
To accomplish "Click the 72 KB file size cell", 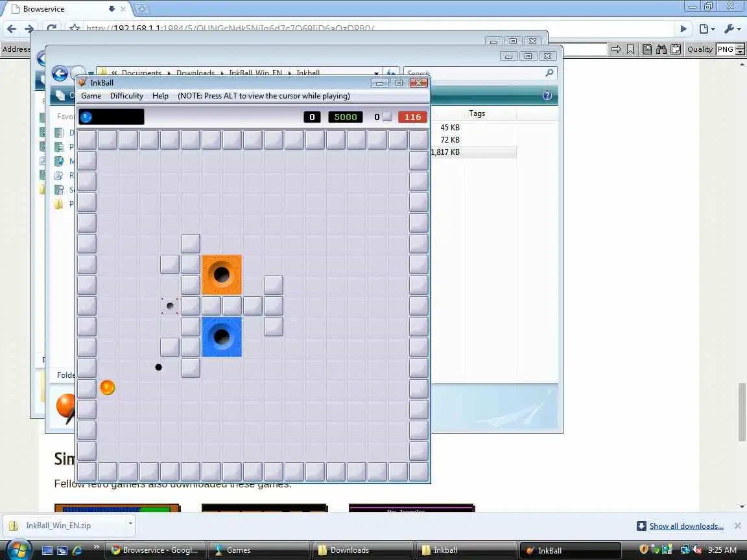I will point(450,139).
